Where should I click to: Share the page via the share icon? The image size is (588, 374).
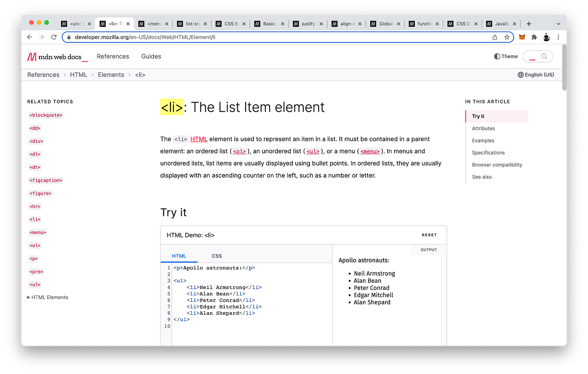[495, 37]
